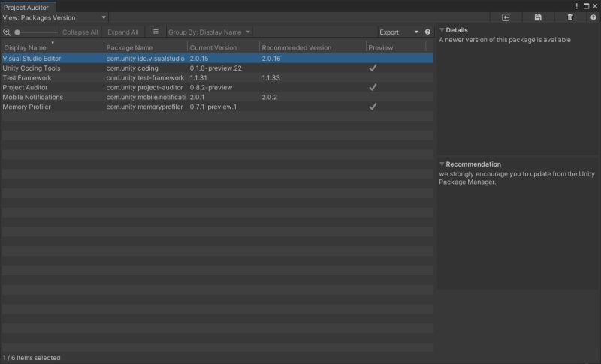601x364 pixels.
Task: Click com.unity.project-auditor package name
Action: 144,87
